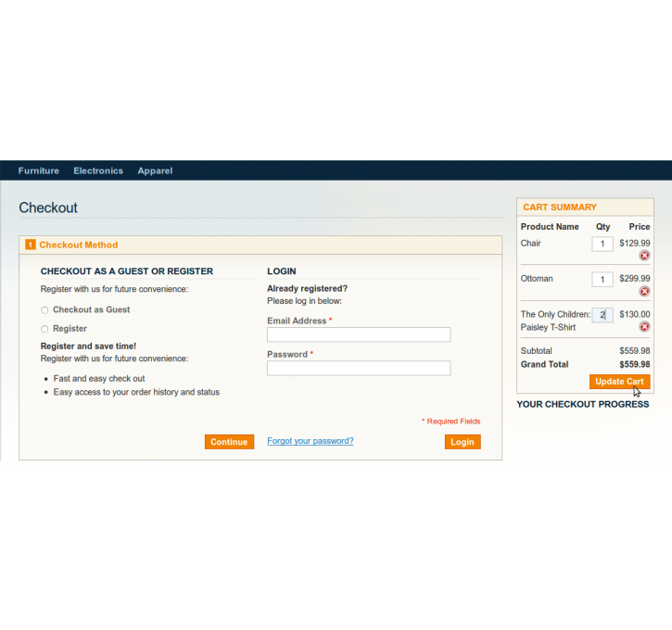Image resolution: width=672 pixels, height=630 pixels.
Task: Click 'Register and save time!' text
Action: [x=88, y=346]
